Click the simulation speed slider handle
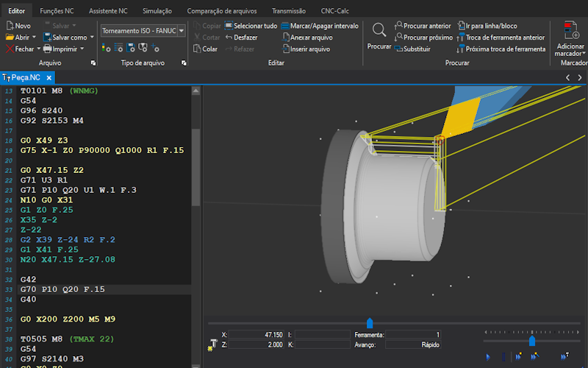588x368 pixels. tap(531, 341)
